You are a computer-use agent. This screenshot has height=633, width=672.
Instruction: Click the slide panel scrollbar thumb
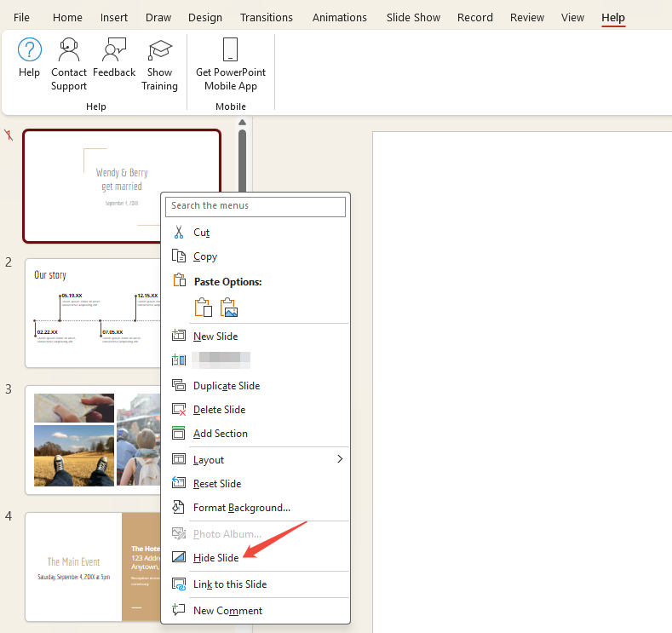point(242,161)
